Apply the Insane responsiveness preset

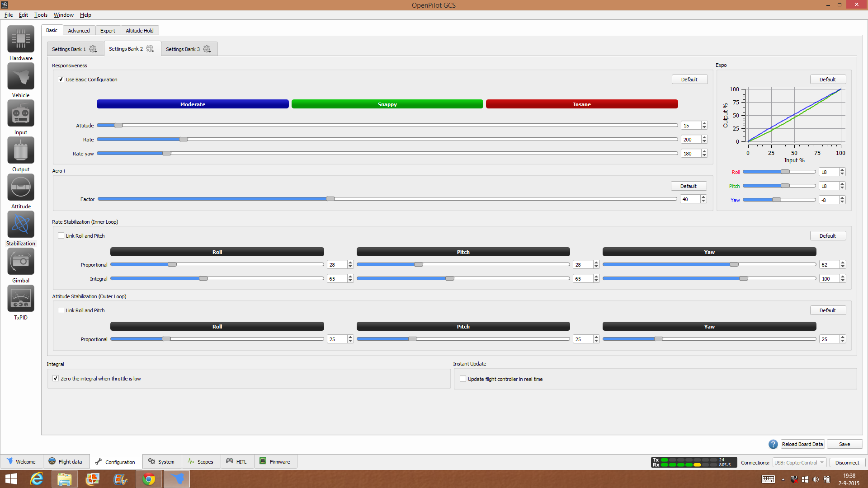coord(582,104)
